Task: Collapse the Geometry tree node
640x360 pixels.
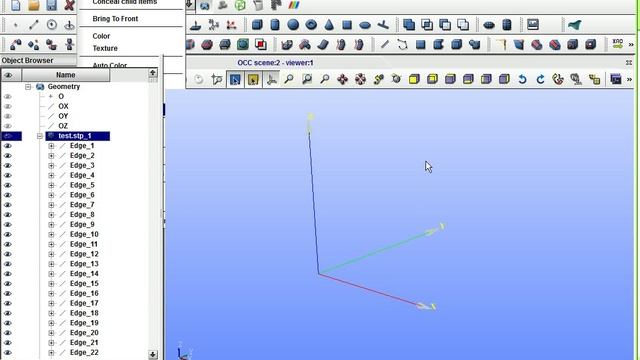Action: (28, 87)
